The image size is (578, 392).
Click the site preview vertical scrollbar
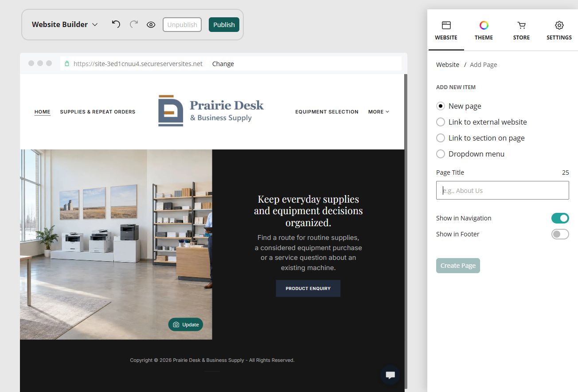click(406, 231)
